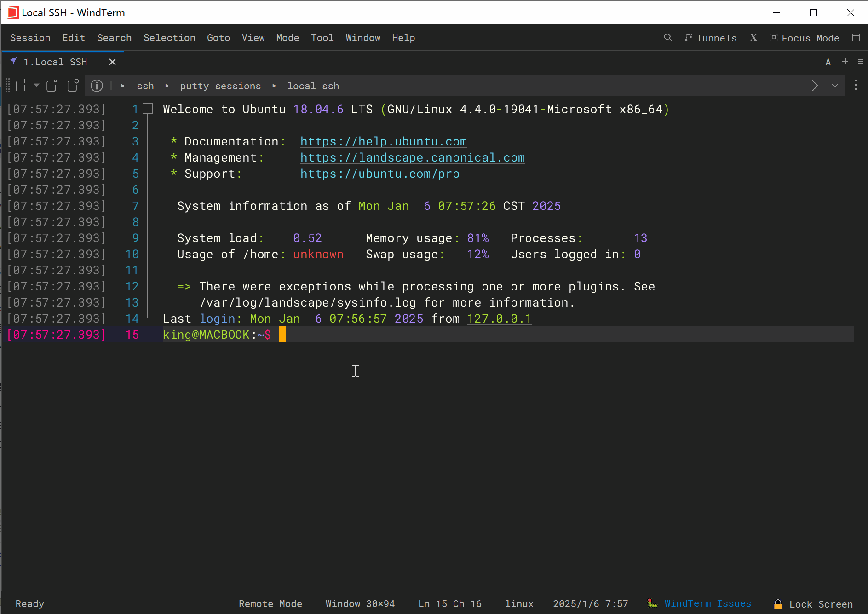The width and height of the screenshot is (868, 614).
Task: Open the help.ubuntu.com link
Action: (x=383, y=142)
